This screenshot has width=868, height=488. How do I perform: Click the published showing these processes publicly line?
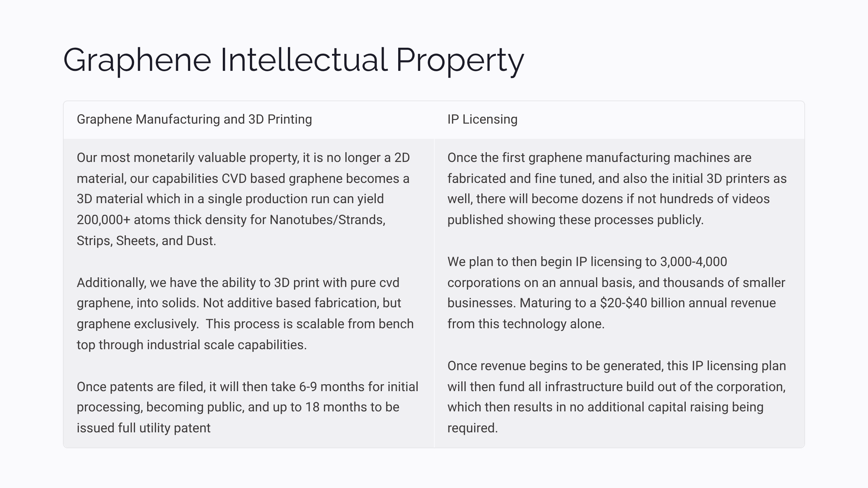575,220
